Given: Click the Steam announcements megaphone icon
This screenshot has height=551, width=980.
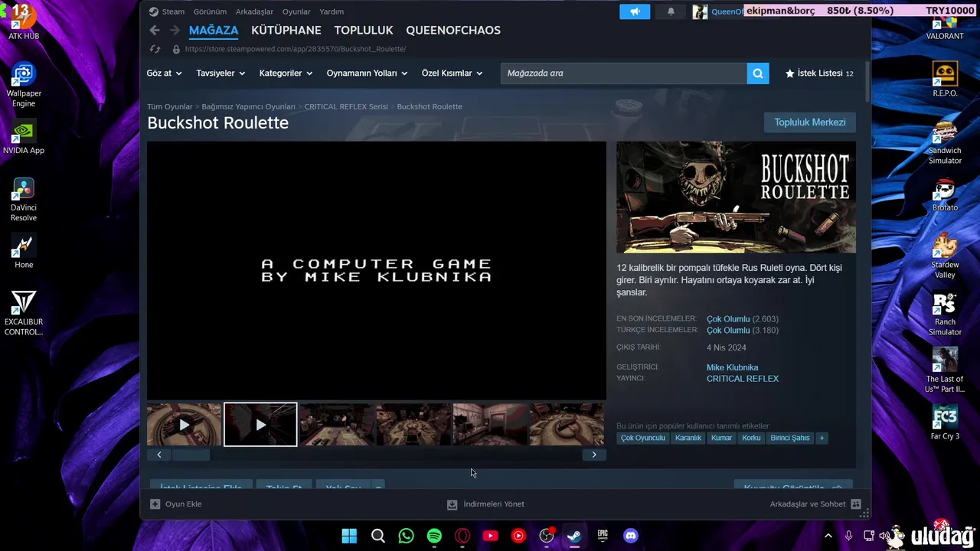Looking at the screenshot, I should point(635,11).
